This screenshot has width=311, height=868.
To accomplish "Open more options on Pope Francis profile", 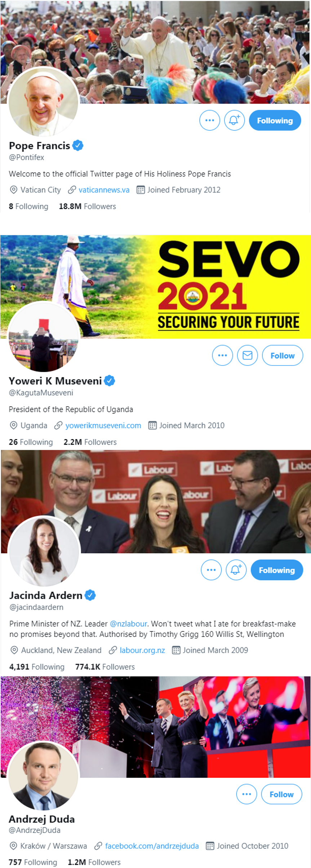I will click(x=210, y=120).
